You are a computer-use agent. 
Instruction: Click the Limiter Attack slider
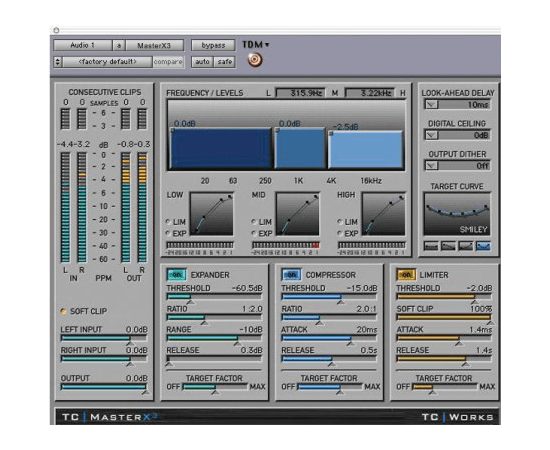coord(444,338)
